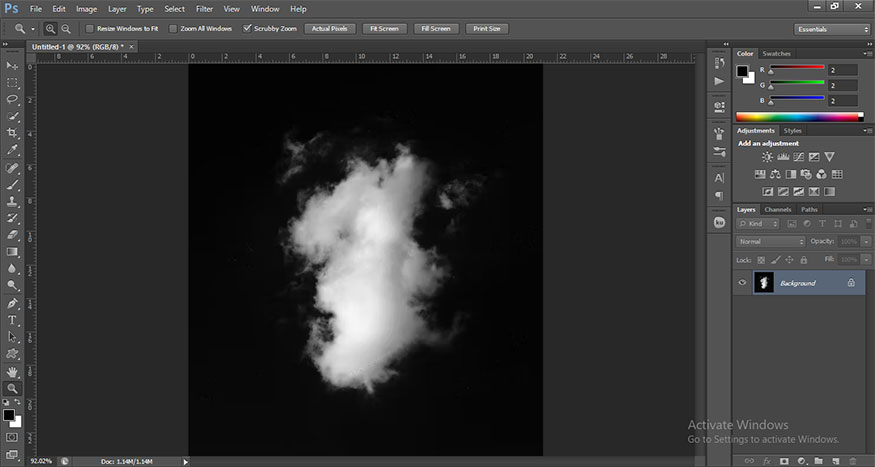Add a Brightness/Contrast adjustment
The height and width of the screenshot is (467, 875).
point(767,157)
